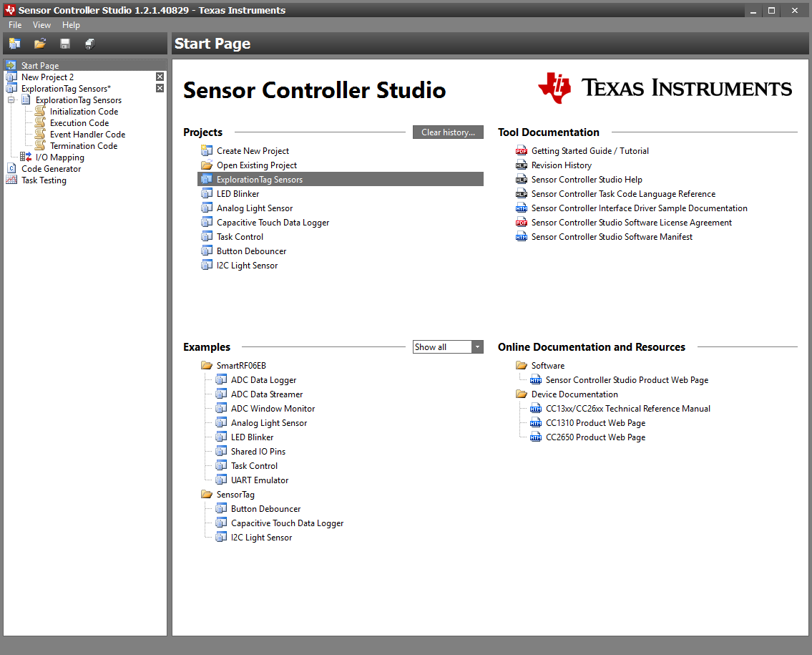Click the New Project toolbar icon
Screen dimensions: 812x655
click(15, 44)
